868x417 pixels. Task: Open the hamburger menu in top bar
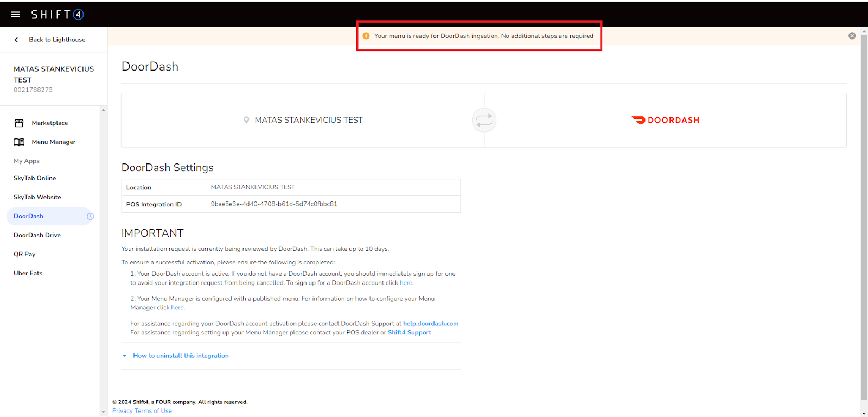(x=15, y=15)
